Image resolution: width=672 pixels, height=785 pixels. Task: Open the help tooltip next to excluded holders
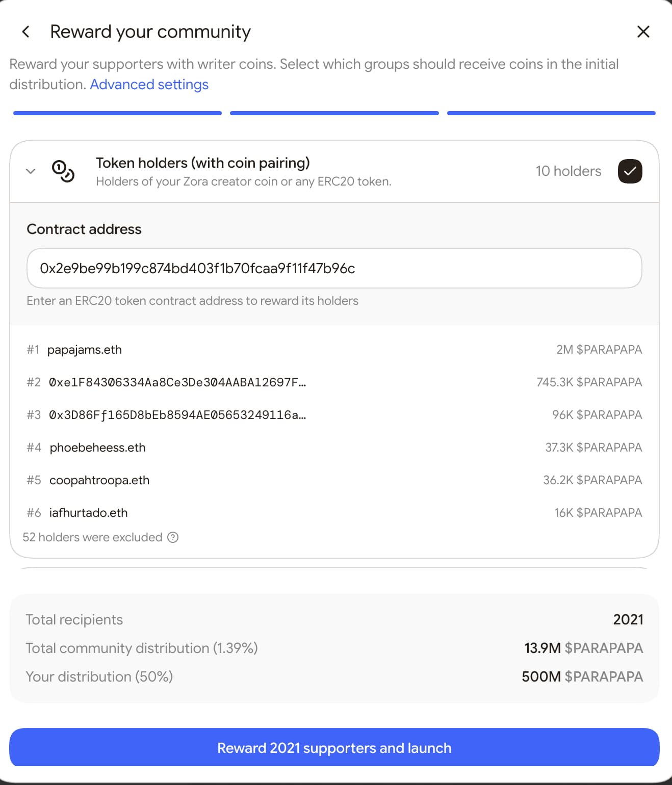[x=173, y=537]
